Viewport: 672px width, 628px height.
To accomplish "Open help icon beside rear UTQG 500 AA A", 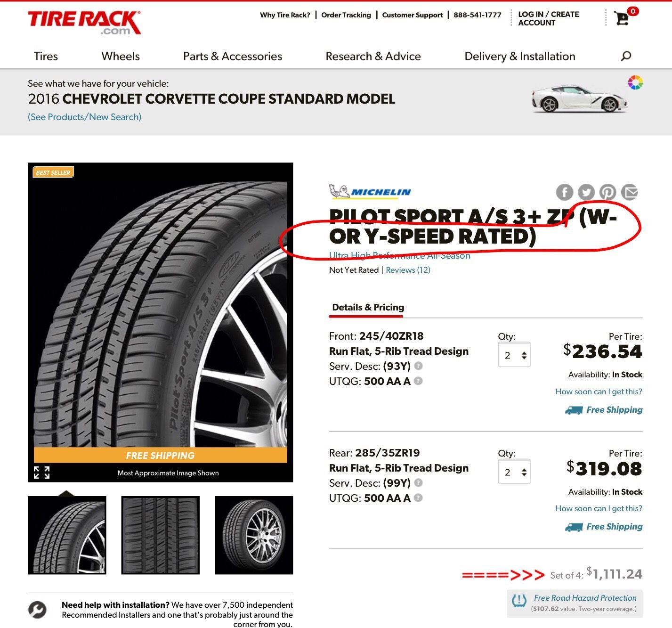I will (x=418, y=498).
